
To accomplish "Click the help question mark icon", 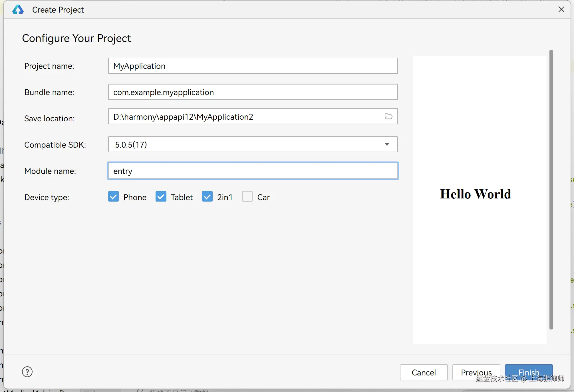I will (x=27, y=372).
